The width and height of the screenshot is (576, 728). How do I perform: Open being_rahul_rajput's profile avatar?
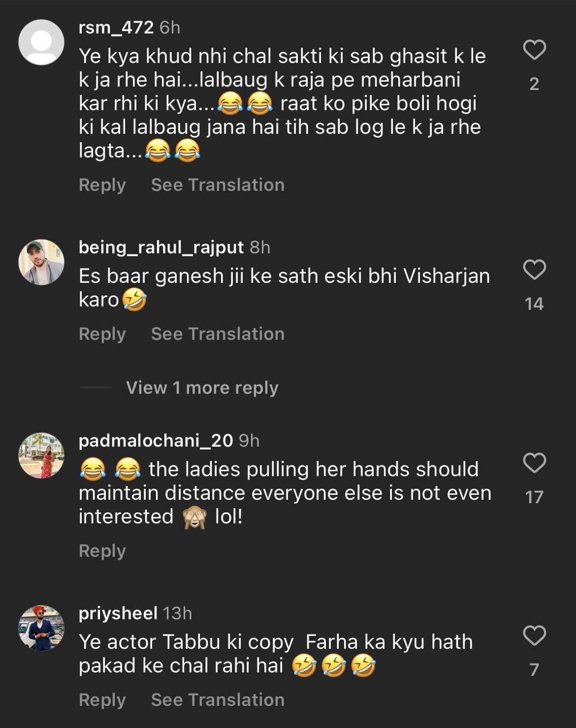point(41,262)
